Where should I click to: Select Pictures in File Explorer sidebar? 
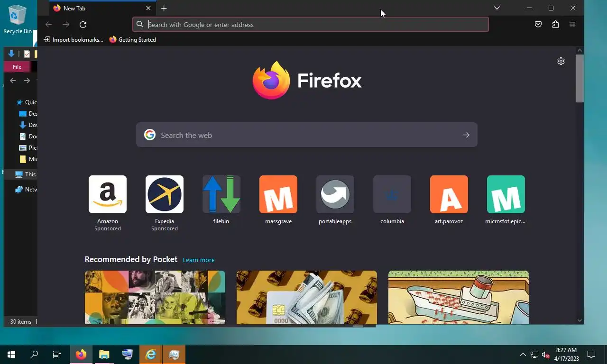[x=28, y=148]
